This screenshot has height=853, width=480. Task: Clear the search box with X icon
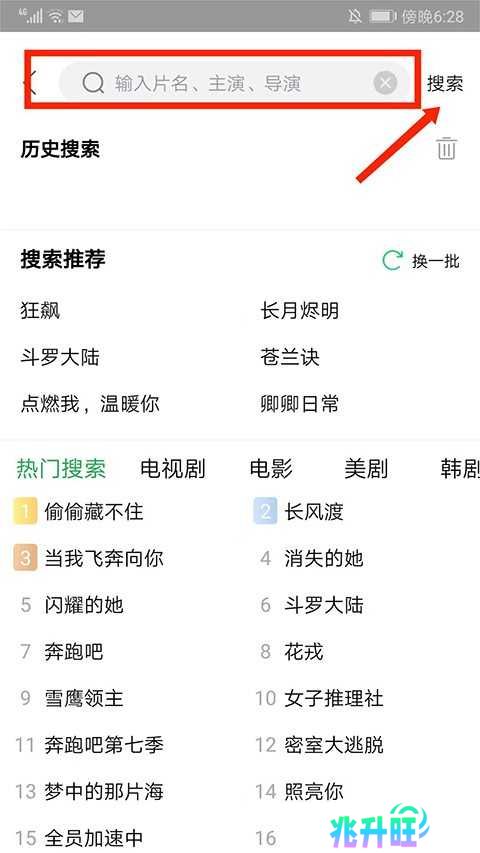[x=385, y=83]
